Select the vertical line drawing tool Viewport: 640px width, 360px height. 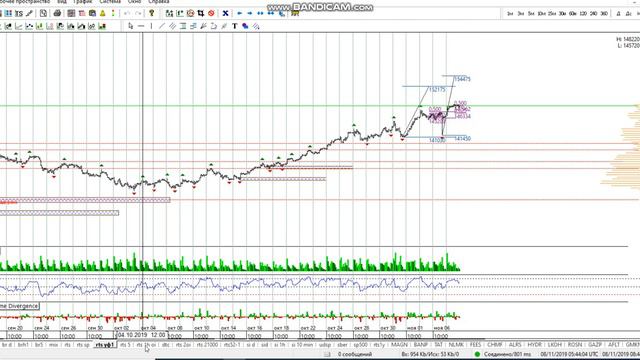(x=151, y=26)
